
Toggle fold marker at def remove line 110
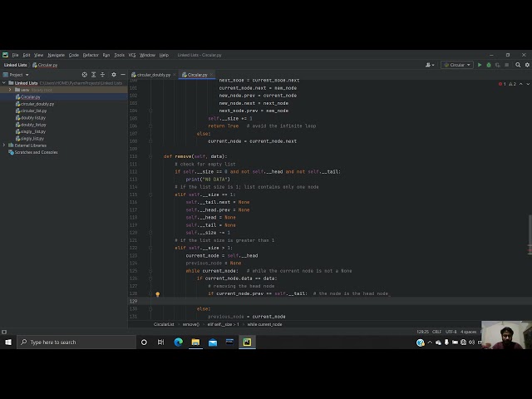pyautogui.click(x=150, y=156)
